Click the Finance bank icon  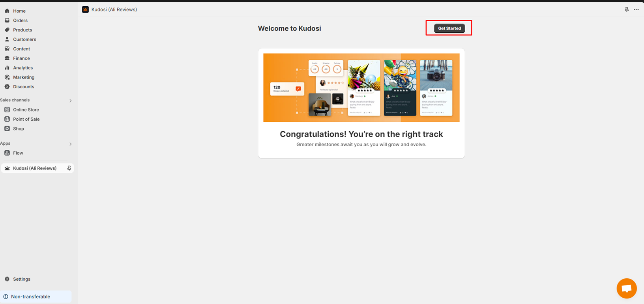click(7, 58)
